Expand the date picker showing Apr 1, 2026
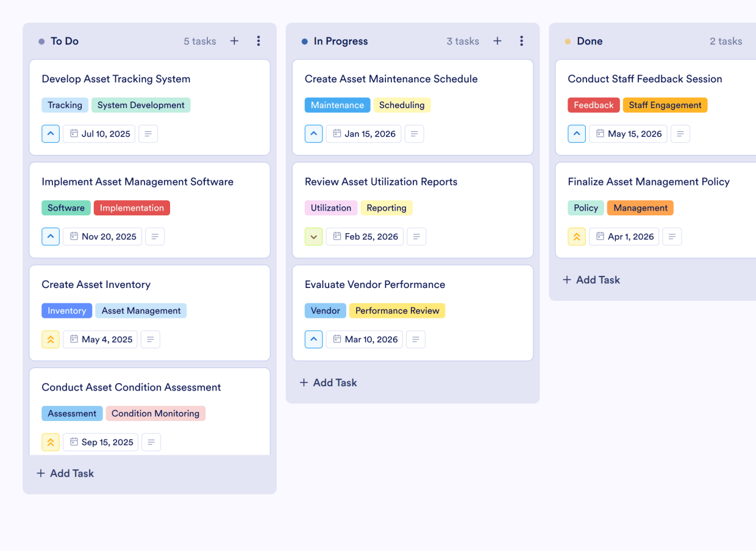Image resolution: width=756 pixels, height=551 pixels. pyautogui.click(x=624, y=236)
